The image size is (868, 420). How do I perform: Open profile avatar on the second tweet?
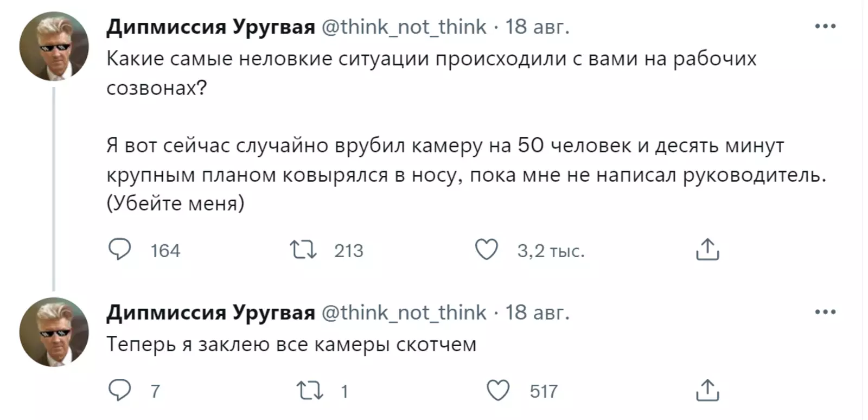[x=54, y=332]
